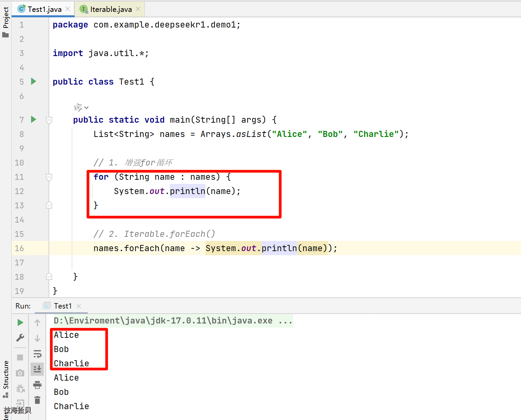Click the first Bob output line in console
Viewport: 521px width, 420px height.
(61, 349)
